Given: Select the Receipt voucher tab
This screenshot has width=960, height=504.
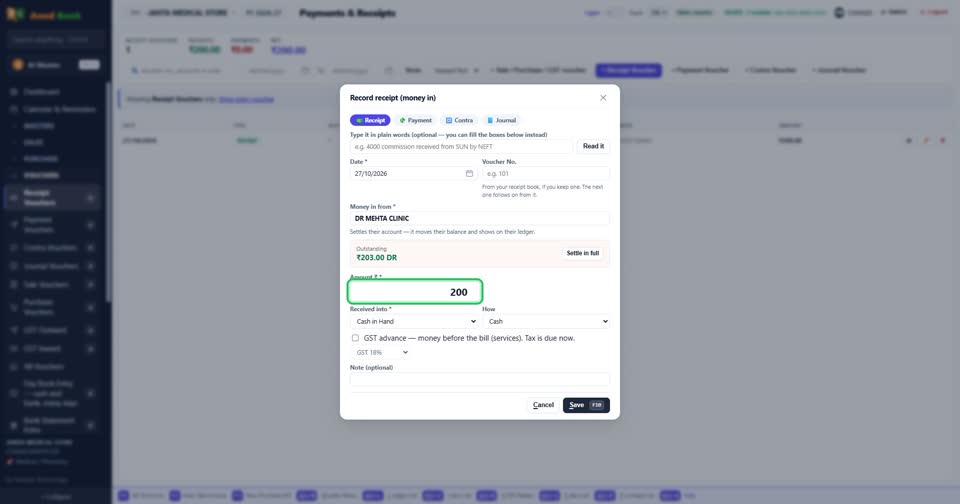Looking at the screenshot, I should (x=370, y=121).
